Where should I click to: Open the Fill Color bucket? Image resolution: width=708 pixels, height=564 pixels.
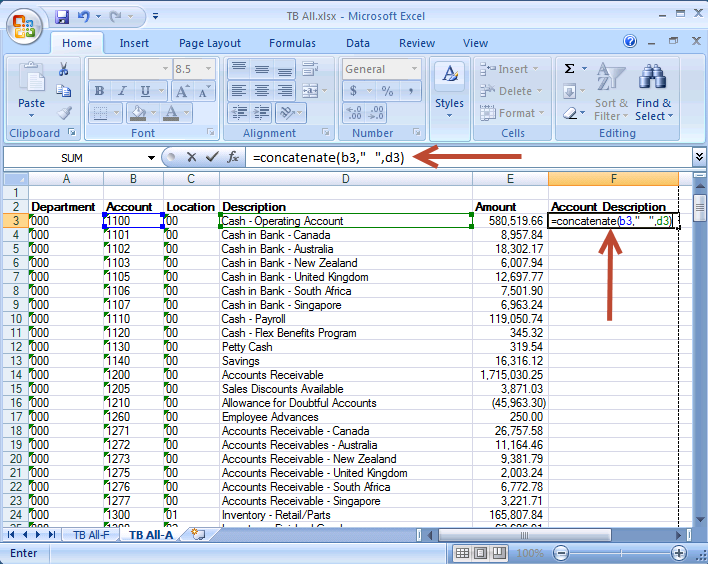coord(138,112)
